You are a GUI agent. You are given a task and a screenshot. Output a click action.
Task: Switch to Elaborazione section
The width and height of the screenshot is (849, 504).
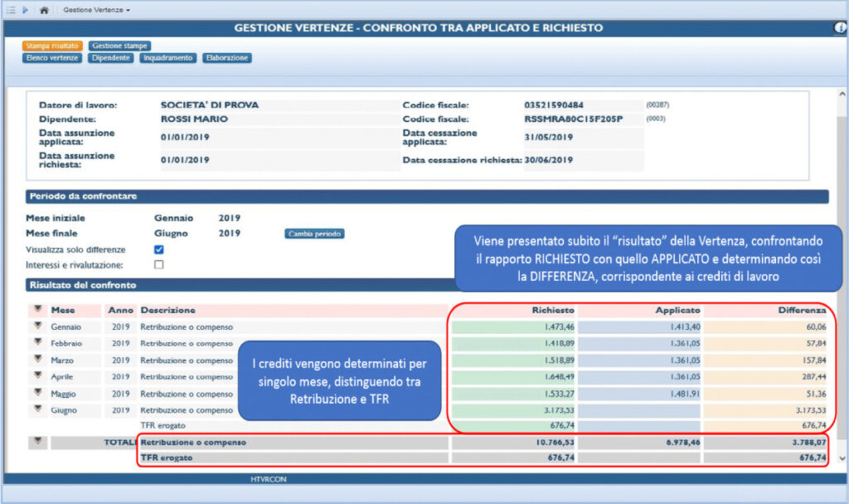pyautogui.click(x=227, y=58)
